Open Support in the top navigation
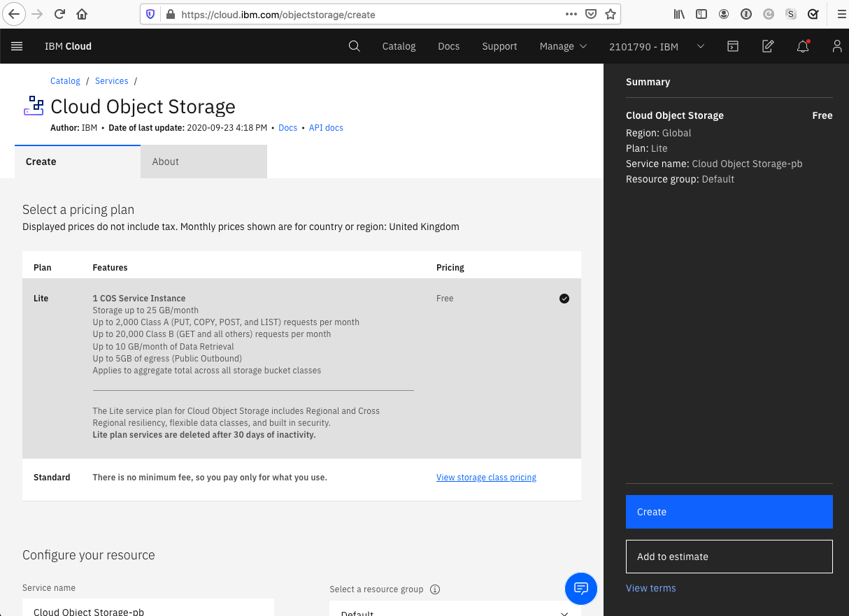Viewport: 849px width, 616px height. coord(499,46)
